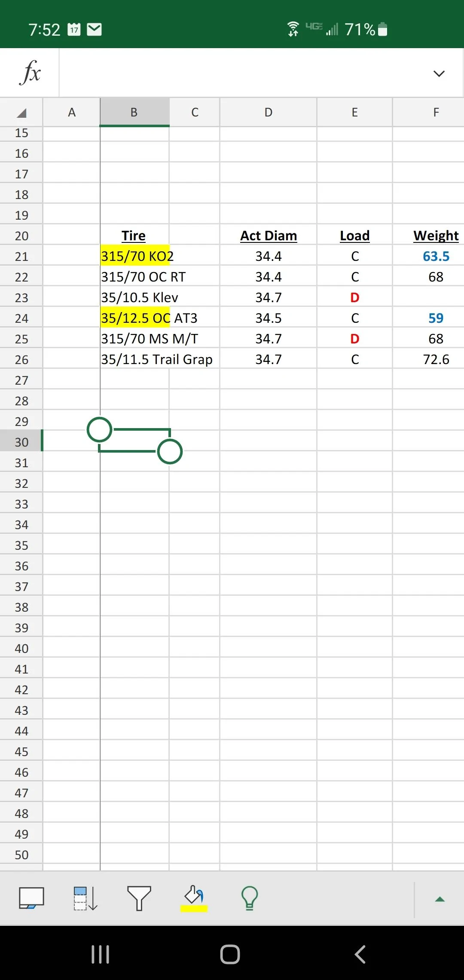Select the 315/70 KO2 cell

(x=134, y=256)
